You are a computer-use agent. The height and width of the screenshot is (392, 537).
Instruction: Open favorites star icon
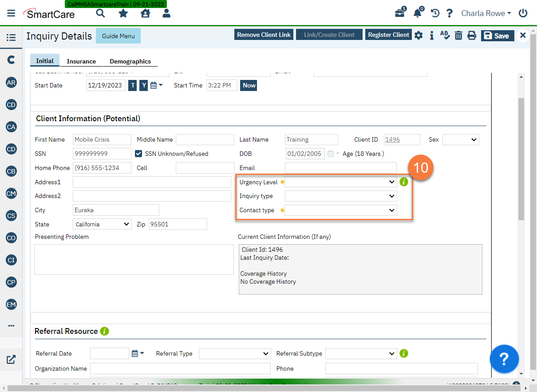123,13
